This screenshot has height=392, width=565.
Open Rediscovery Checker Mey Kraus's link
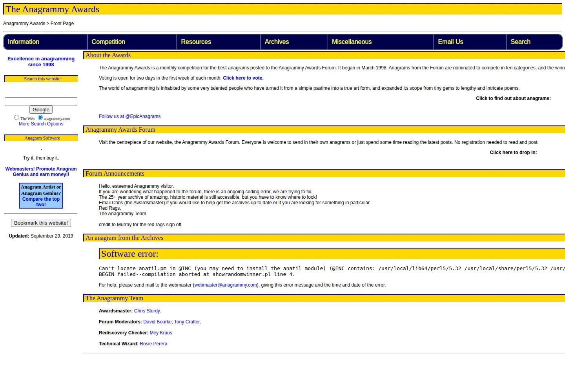coord(161,333)
